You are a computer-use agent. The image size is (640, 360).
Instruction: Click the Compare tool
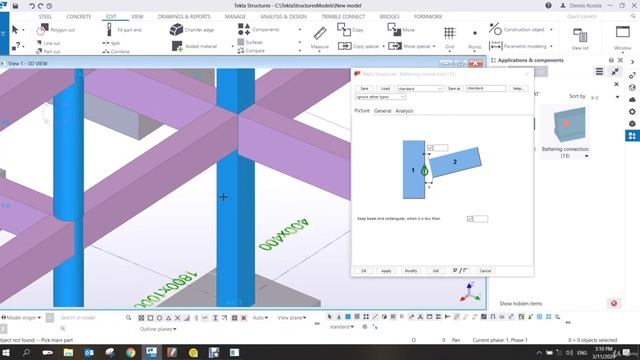tap(251, 51)
